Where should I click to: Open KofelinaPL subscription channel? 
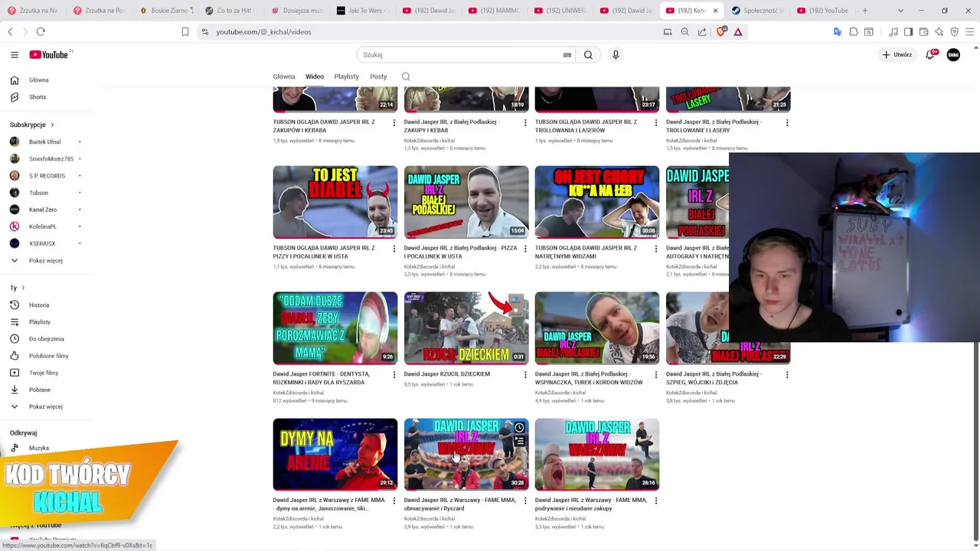pyautogui.click(x=43, y=227)
